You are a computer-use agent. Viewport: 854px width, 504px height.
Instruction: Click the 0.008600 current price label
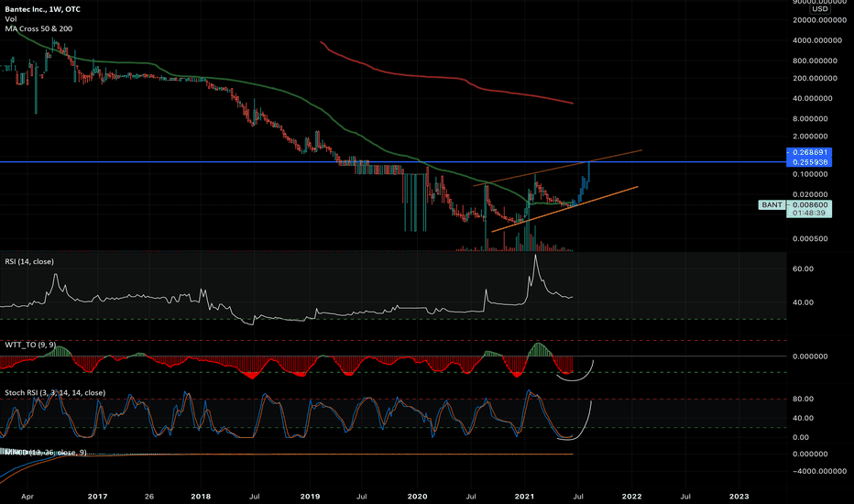tap(809, 205)
